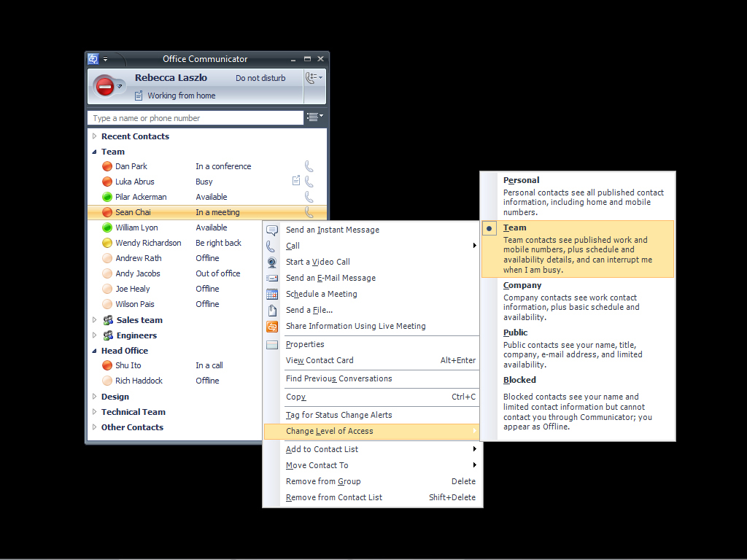
Task: Open the Do not disturb presence button
Action: tap(109, 87)
